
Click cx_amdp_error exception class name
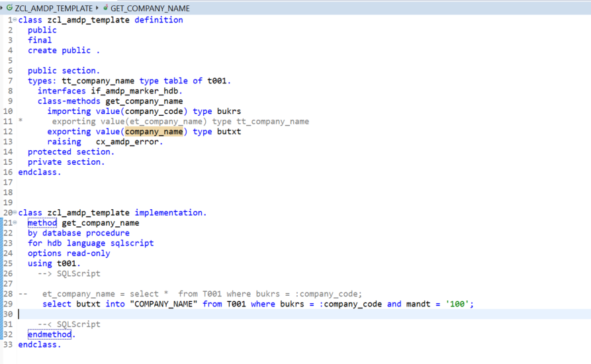[127, 142]
